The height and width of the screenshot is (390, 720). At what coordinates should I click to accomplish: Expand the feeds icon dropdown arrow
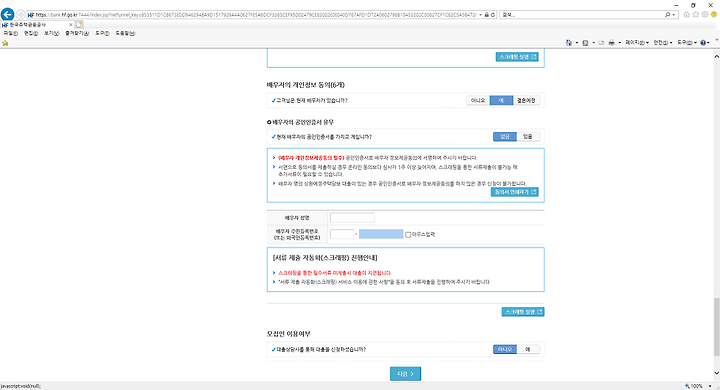click(x=593, y=43)
